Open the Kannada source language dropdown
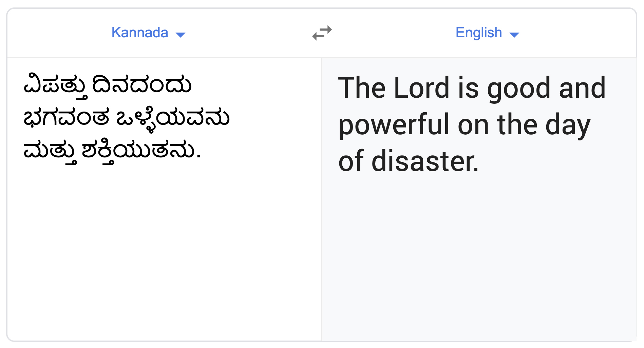 click(x=140, y=33)
